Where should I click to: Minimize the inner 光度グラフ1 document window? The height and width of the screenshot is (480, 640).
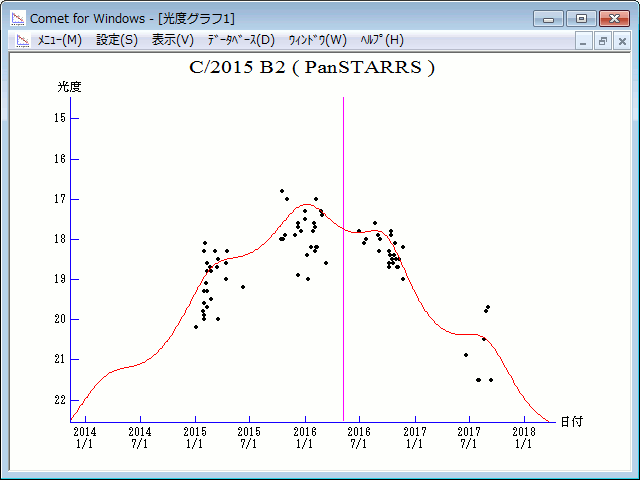pos(585,41)
